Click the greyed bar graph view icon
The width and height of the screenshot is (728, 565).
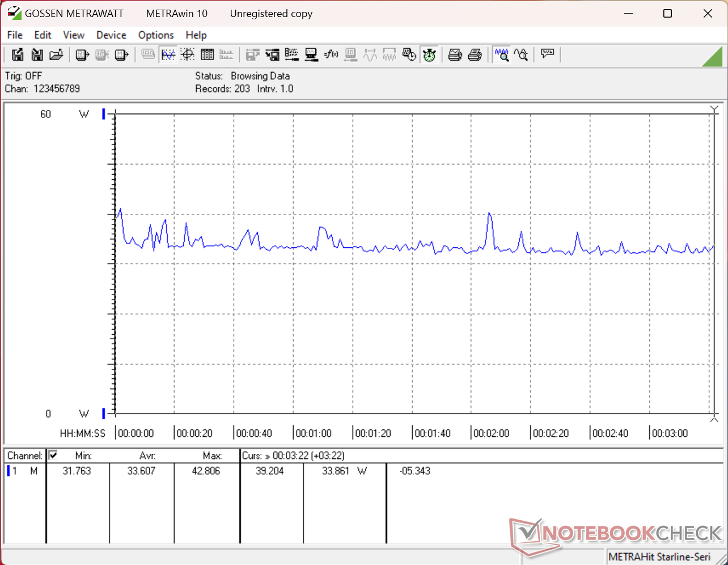[226, 55]
